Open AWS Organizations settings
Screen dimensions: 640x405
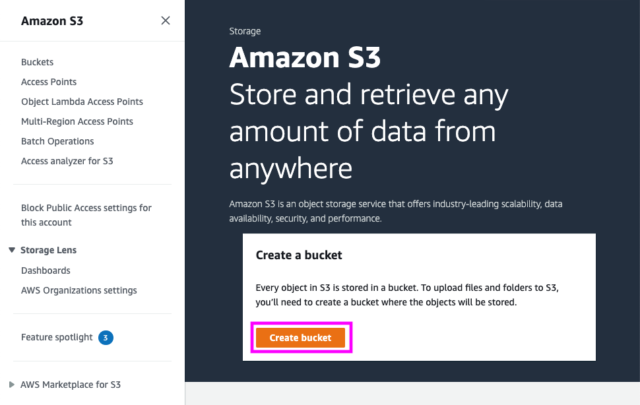(x=79, y=290)
